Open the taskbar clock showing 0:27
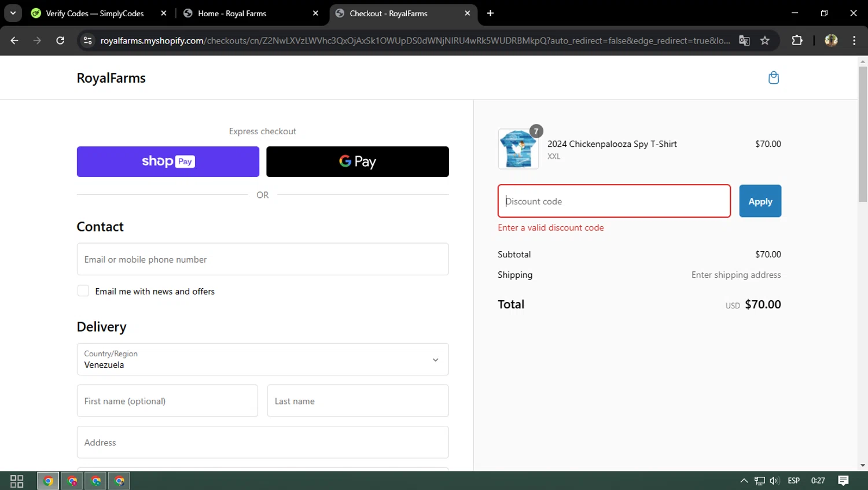This screenshot has height=490, width=868. (818, 481)
